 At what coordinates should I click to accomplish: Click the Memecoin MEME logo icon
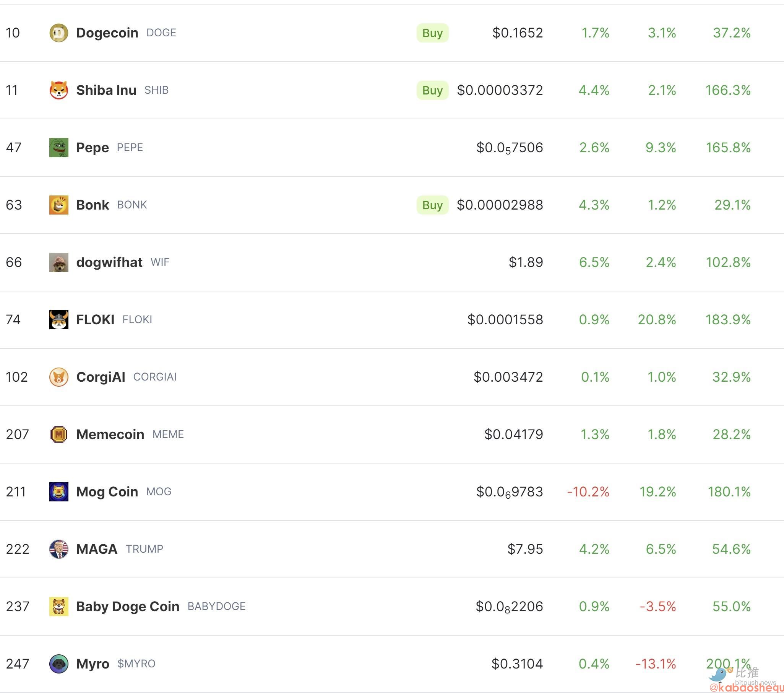pyautogui.click(x=59, y=434)
